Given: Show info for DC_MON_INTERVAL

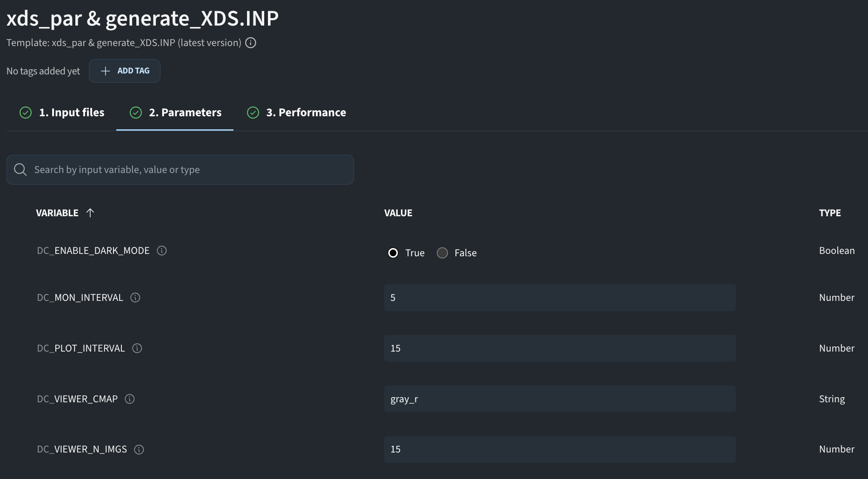Looking at the screenshot, I should pyautogui.click(x=135, y=298).
